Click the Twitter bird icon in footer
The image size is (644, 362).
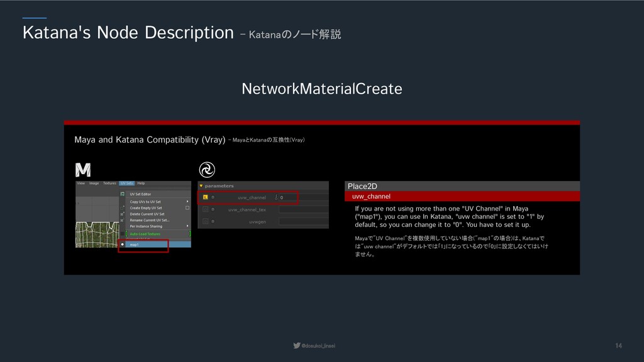(x=297, y=346)
